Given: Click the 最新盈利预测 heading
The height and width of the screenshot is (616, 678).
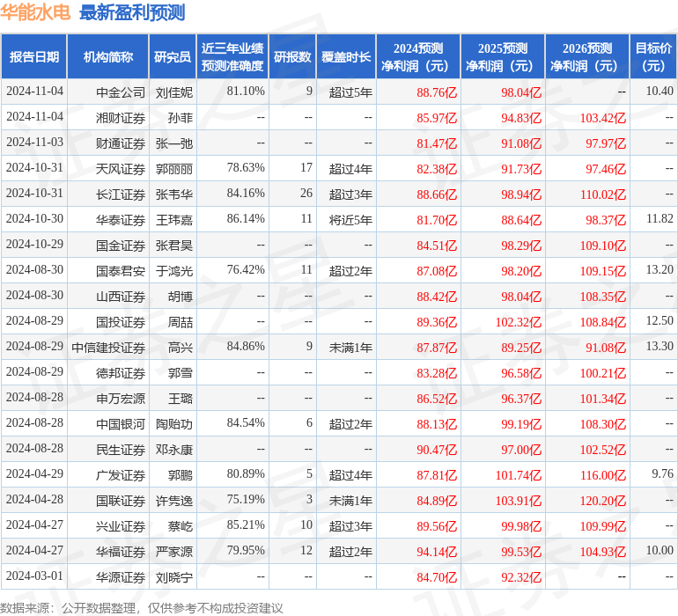Looking at the screenshot, I should [132, 12].
